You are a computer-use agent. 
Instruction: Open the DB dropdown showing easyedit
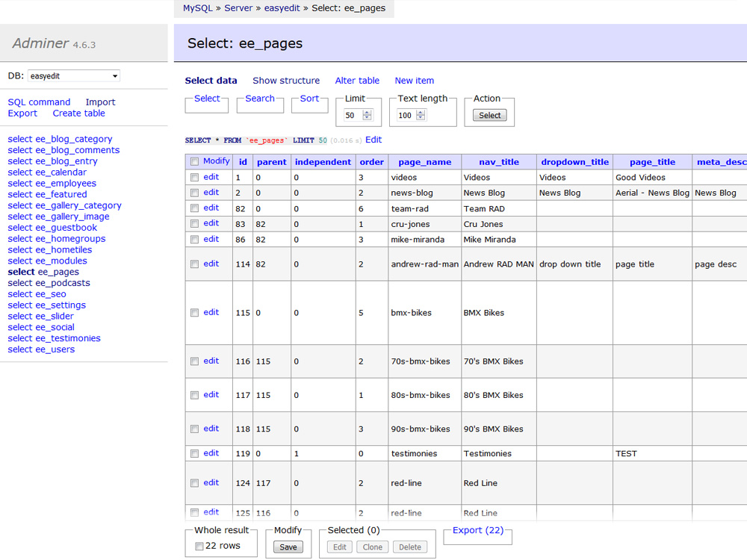coord(74,76)
